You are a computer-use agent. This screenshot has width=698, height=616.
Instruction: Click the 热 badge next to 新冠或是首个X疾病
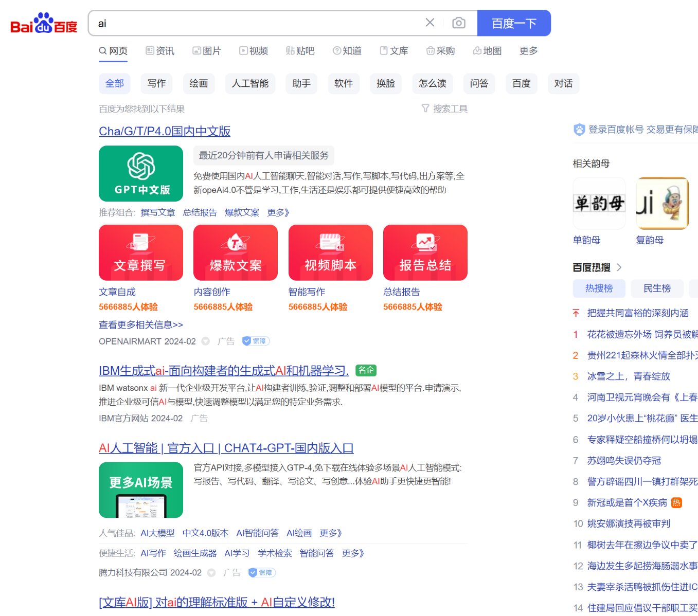click(x=676, y=503)
